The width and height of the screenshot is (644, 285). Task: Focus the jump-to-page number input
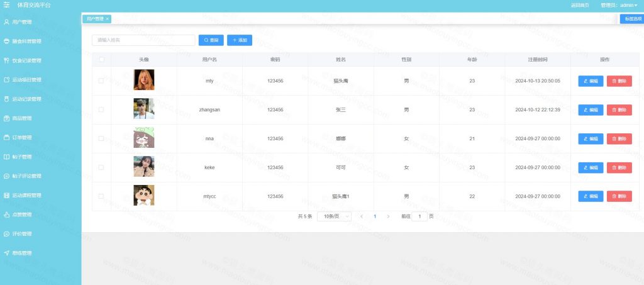click(419, 216)
